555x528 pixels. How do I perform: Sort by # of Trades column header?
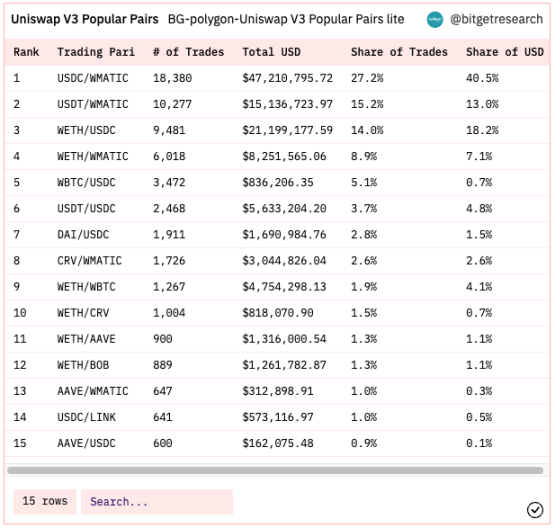188,52
